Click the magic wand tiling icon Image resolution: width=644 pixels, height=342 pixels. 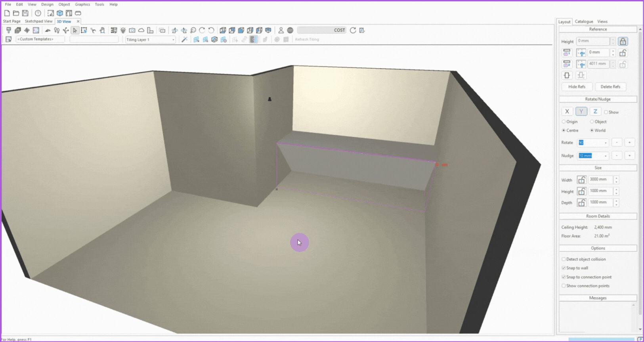(x=184, y=40)
